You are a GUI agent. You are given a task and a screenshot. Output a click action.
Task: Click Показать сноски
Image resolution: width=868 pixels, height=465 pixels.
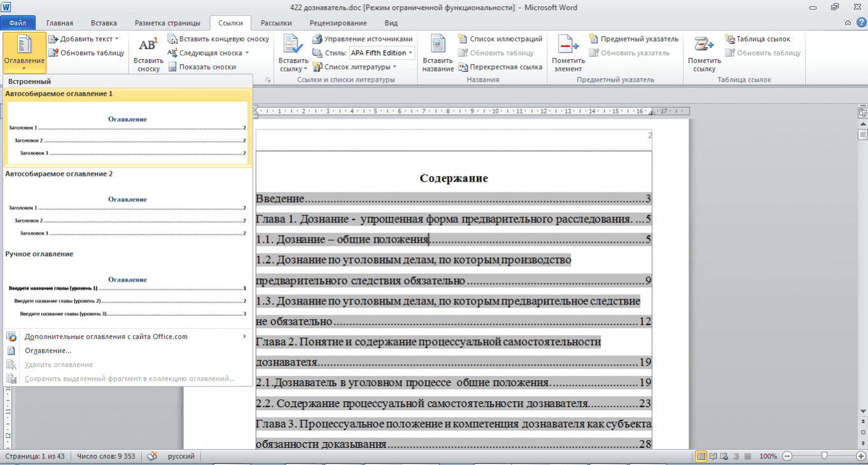202,67
